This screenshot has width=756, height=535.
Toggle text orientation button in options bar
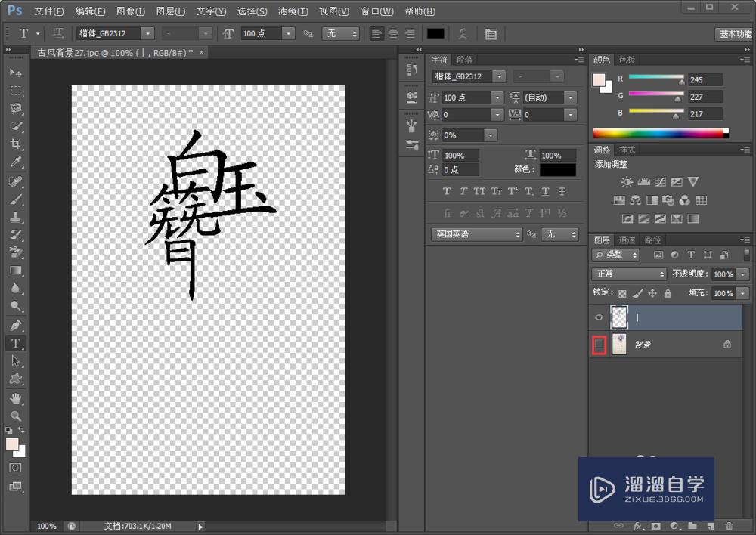coord(58,33)
